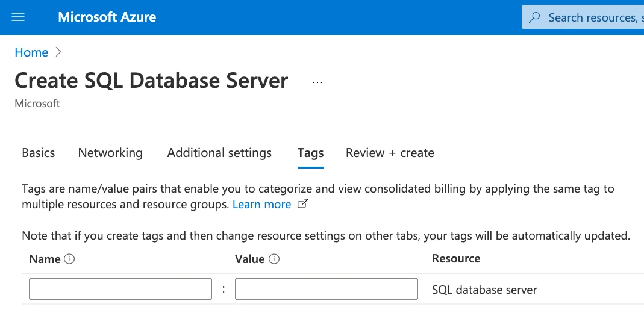Click the Microsoft Azure logo text

[x=107, y=17]
